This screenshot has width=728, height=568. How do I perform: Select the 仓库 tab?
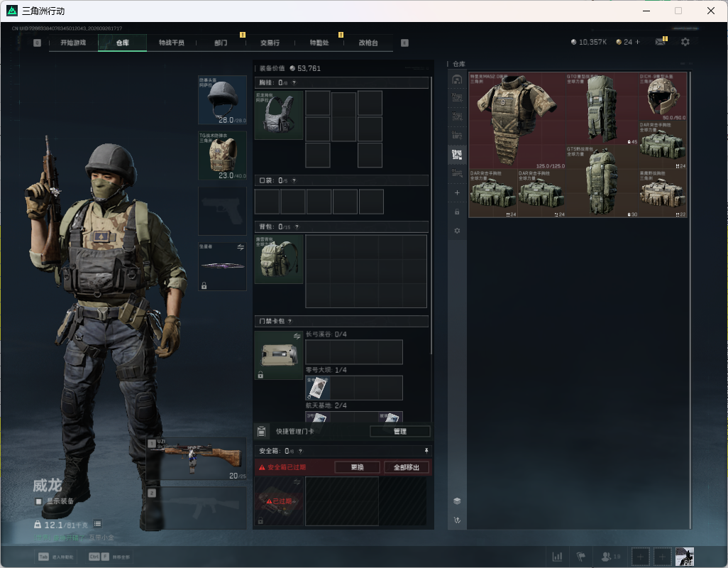point(123,43)
